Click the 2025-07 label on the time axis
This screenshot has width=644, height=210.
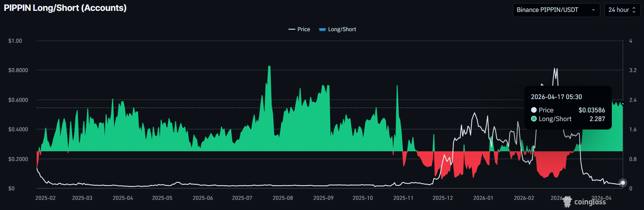coord(242,198)
